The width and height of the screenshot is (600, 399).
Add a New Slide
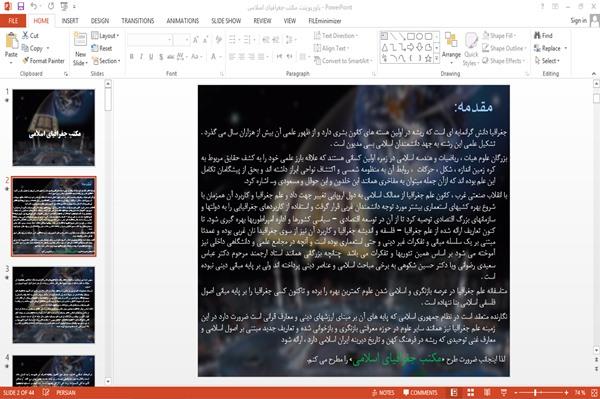[x=80, y=49]
